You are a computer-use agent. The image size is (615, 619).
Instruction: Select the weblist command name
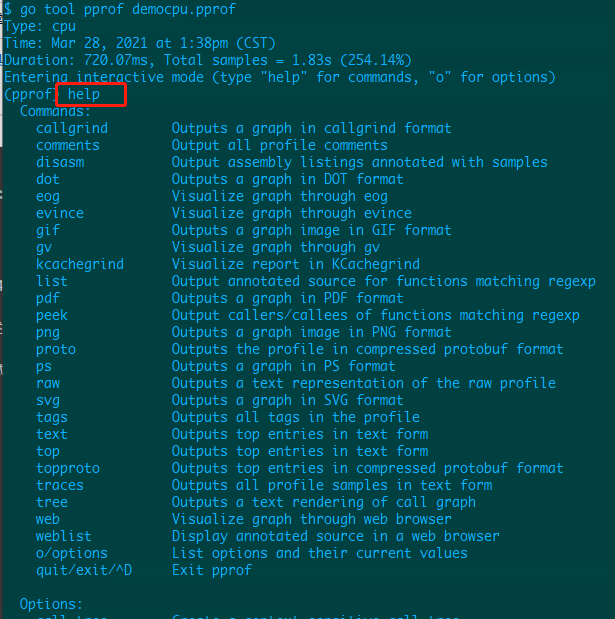pyautogui.click(x=64, y=536)
